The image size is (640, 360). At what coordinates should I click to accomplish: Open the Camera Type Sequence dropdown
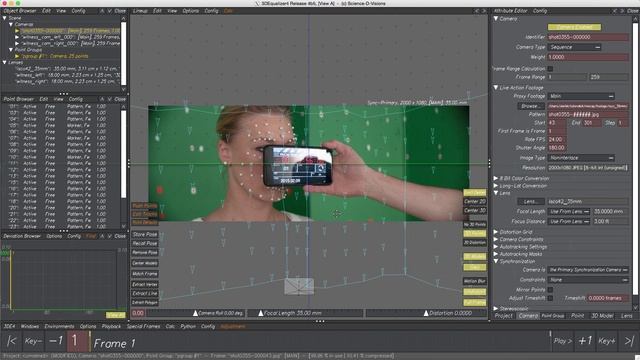coord(574,47)
